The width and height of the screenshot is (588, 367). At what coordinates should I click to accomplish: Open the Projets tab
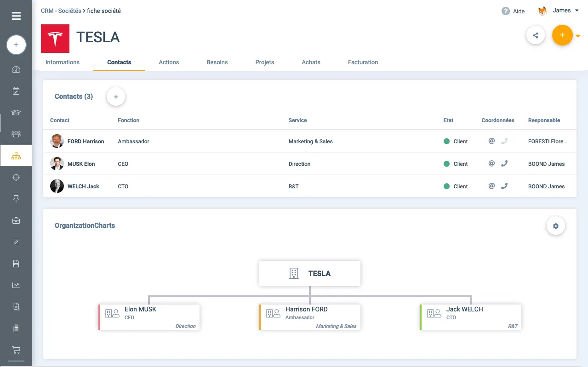pos(265,62)
